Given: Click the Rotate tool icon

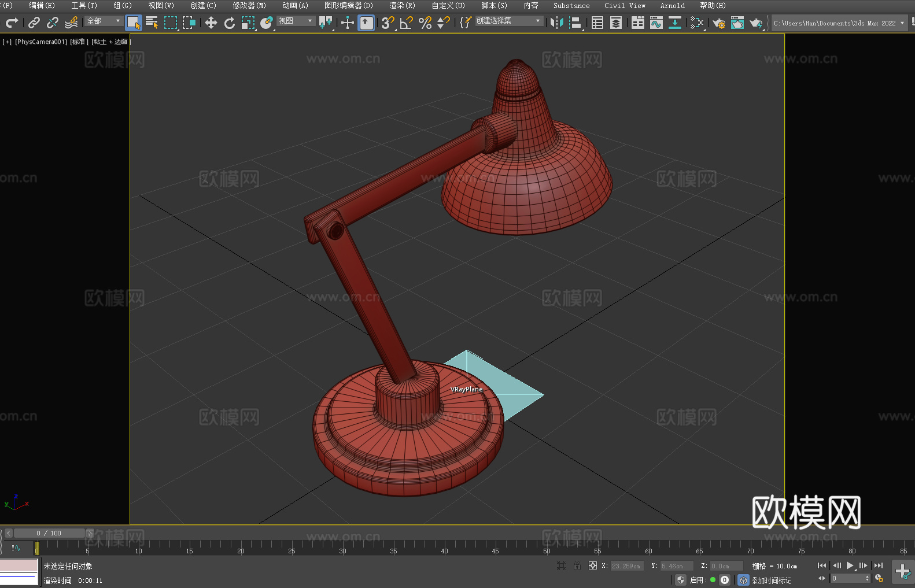Looking at the screenshot, I should click(230, 23).
